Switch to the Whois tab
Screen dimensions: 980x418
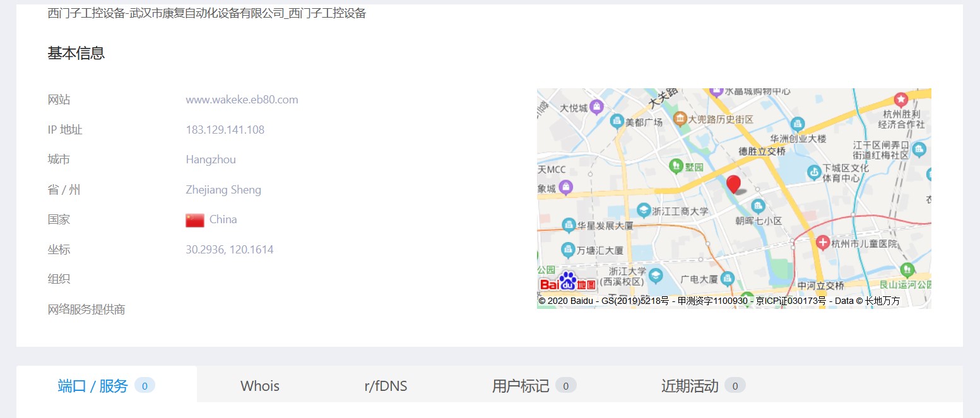click(260, 386)
